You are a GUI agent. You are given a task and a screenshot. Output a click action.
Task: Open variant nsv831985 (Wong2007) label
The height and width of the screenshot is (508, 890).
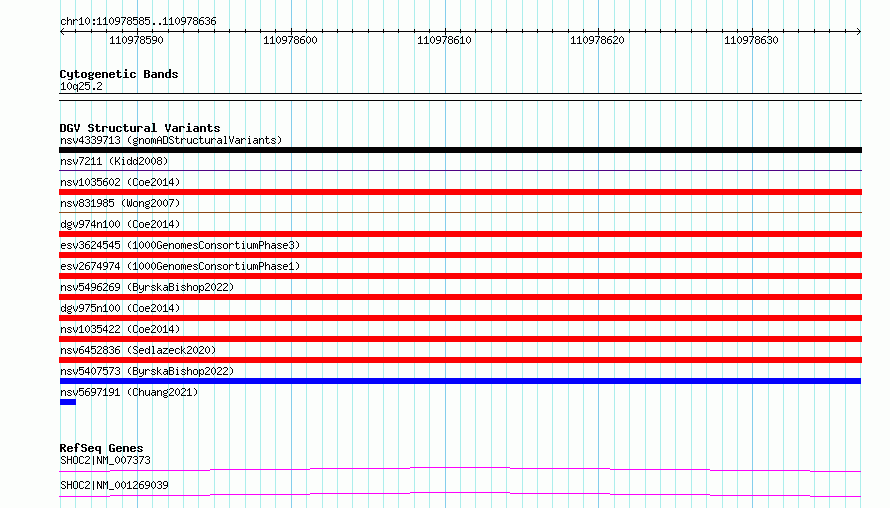tap(120, 203)
